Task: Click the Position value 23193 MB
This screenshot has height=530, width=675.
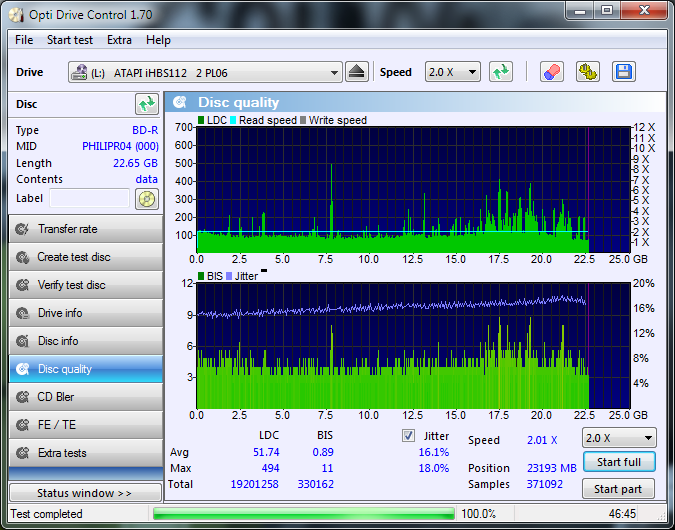Action: pos(551,468)
